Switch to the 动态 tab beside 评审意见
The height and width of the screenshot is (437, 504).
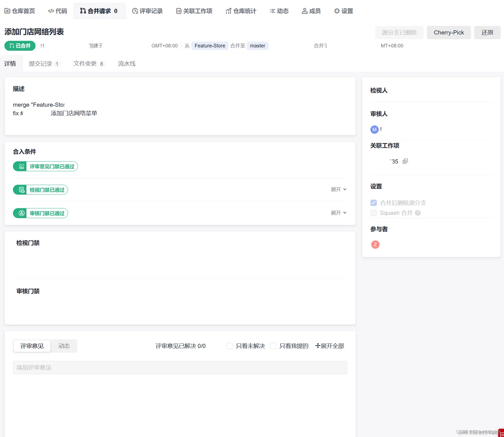tap(64, 346)
